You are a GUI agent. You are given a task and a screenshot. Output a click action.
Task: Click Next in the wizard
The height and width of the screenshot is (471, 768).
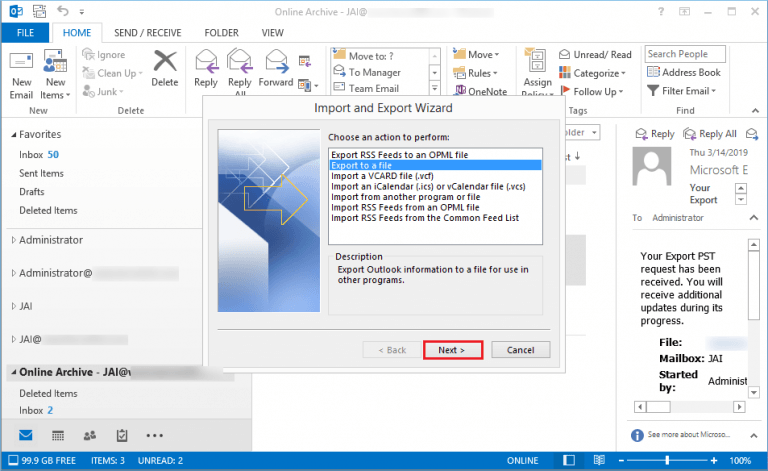(453, 350)
